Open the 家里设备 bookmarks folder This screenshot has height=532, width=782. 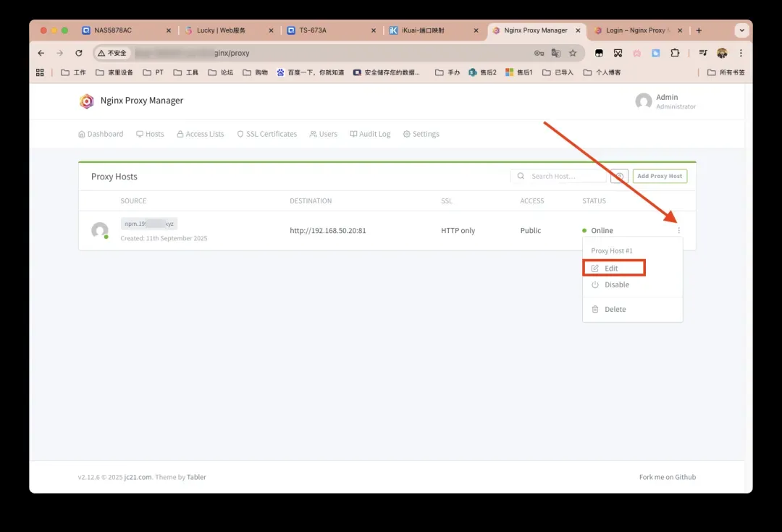click(x=114, y=72)
